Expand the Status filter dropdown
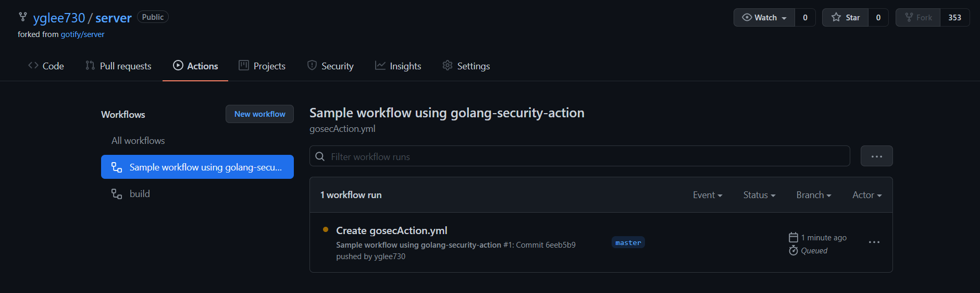 point(759,195)
